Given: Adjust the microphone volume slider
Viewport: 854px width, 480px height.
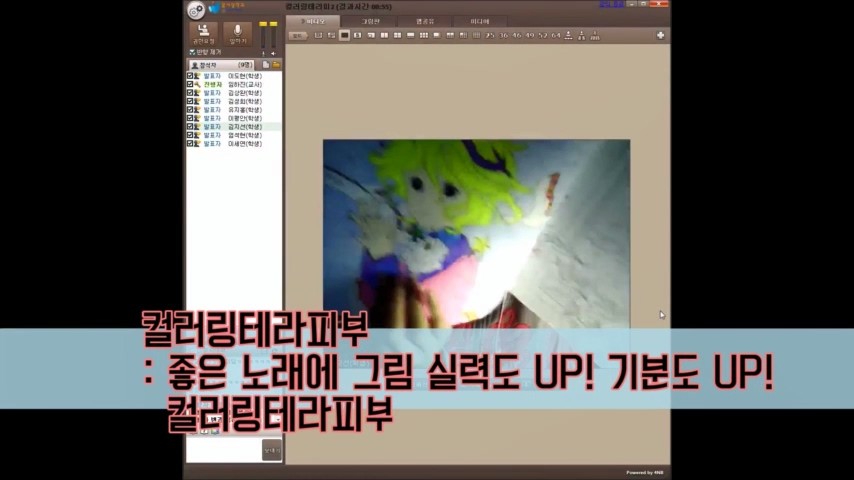Looking at the screenshot, I should (x=263, y=35).
